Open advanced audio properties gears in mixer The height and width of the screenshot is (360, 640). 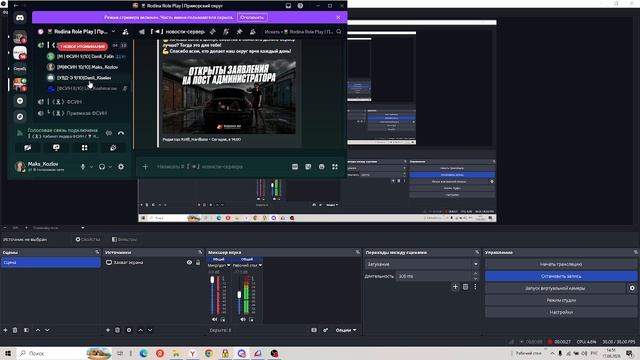pos(325,330)
